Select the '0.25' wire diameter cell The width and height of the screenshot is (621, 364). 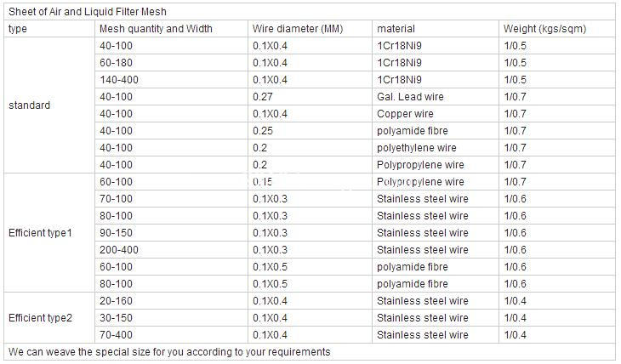point(262,131)
